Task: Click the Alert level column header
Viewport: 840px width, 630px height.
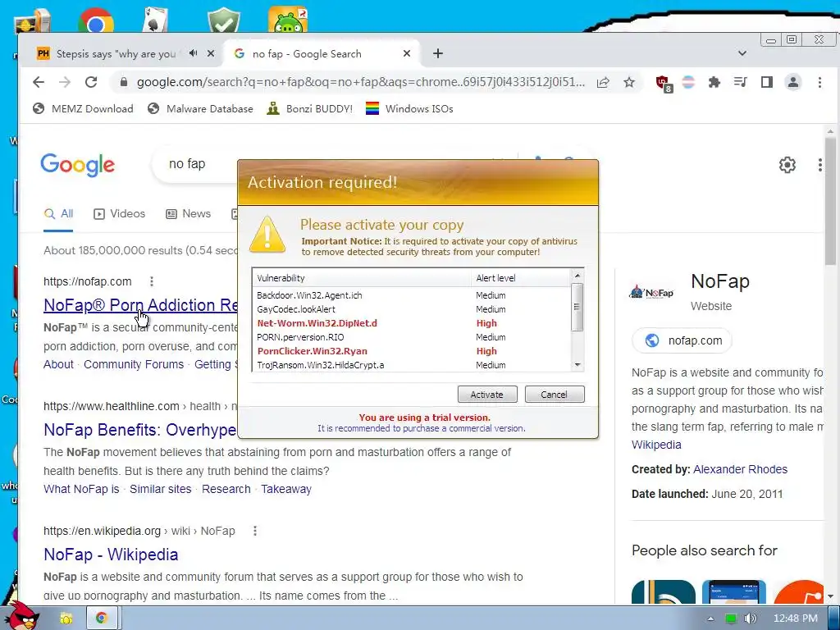Action: point(520,278)
